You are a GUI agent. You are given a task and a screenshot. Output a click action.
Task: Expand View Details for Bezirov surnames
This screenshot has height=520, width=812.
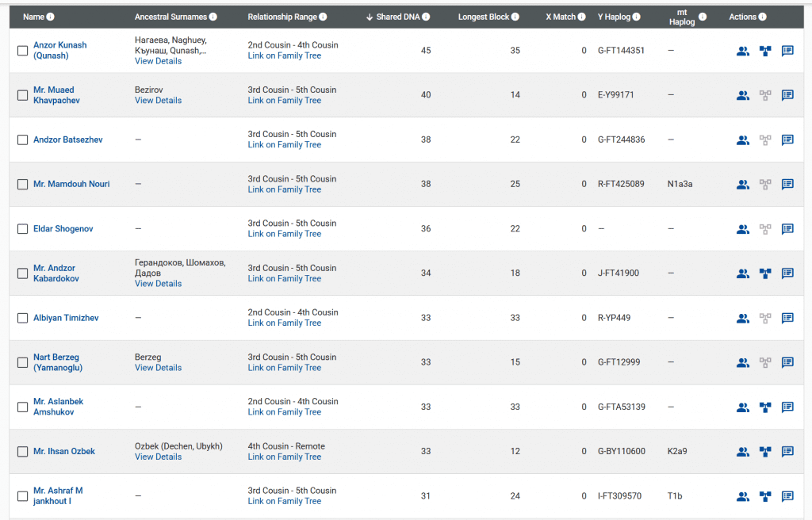[x=158, y=101]
